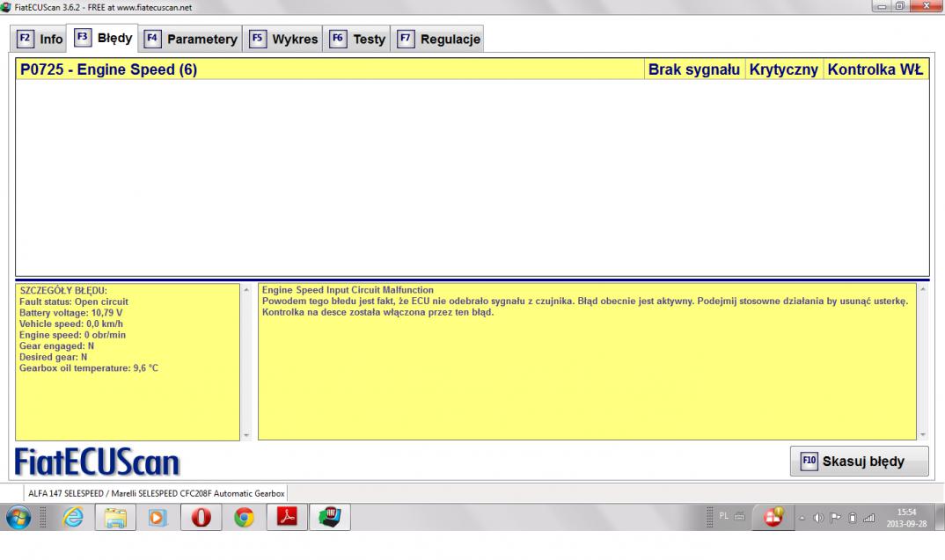Screen dimensions: 945x560
Task: Click Engine Speed Input Circuit Malfunction text
Action: click(x=348, y=290)
